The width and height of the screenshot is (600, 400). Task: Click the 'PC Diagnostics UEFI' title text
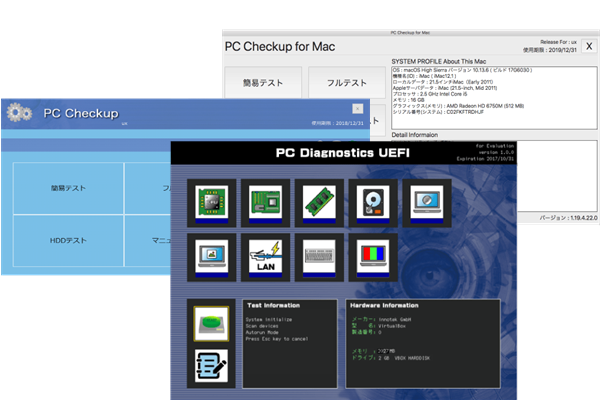342,153
